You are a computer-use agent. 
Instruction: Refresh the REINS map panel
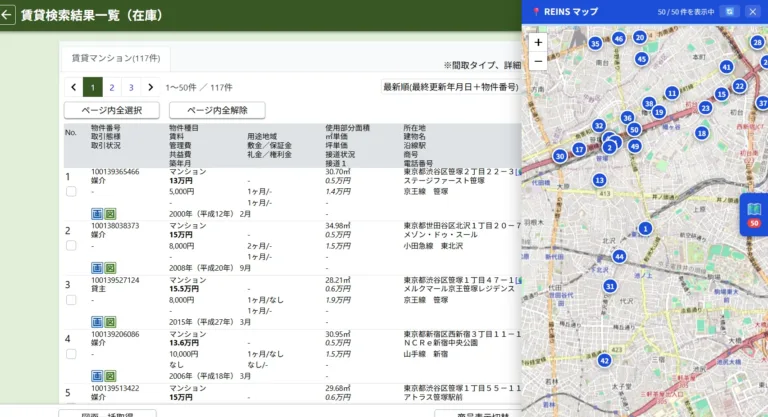pyautogui.click(x=729, y=12)
